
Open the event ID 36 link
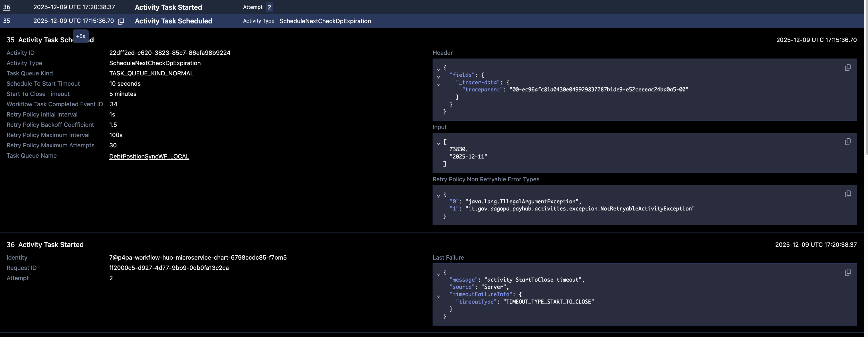(x=6, y=7)
